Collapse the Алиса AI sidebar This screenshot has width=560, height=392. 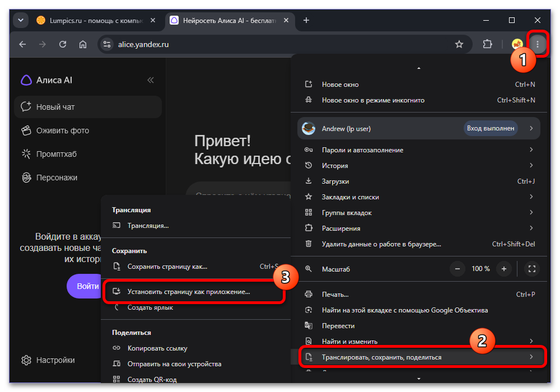pyautogui.click(x=151, y=80)
